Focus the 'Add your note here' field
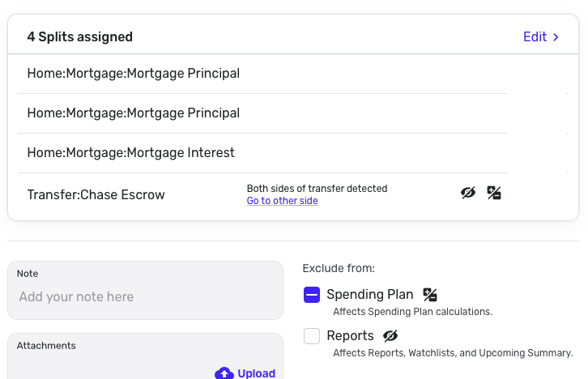 146,297
